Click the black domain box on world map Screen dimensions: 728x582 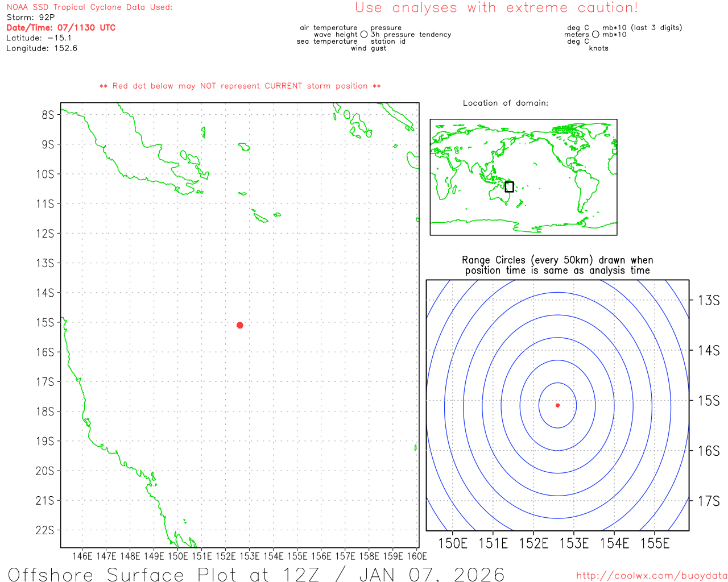click(509, 187)
